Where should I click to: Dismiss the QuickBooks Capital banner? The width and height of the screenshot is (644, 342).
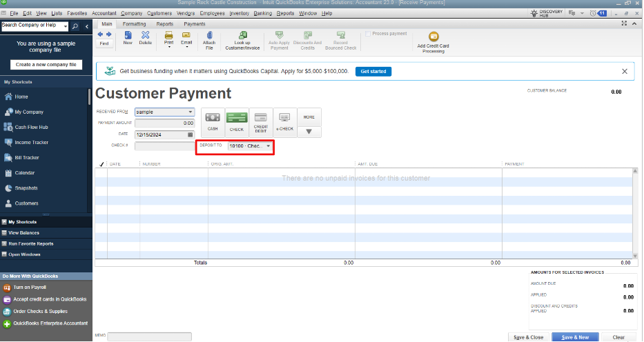[x=624, y=71]
